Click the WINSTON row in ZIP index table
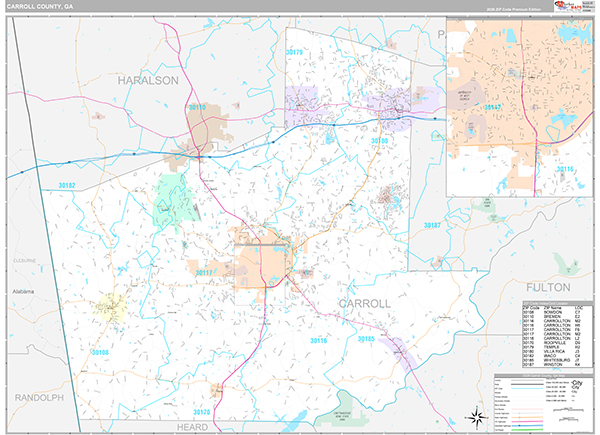Viewport: 600px width, 435px height. point(552,365)
